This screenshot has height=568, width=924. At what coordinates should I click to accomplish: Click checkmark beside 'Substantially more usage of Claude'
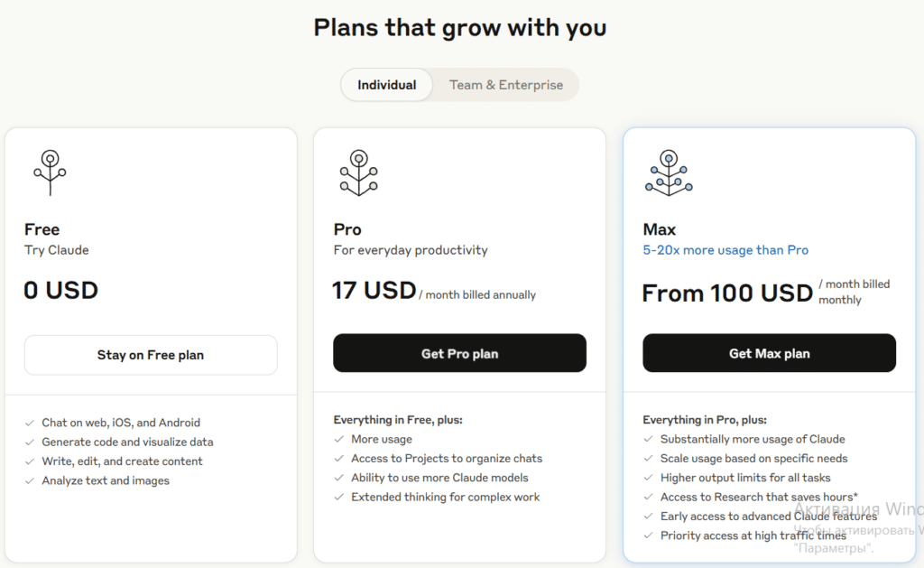point(648,440)
